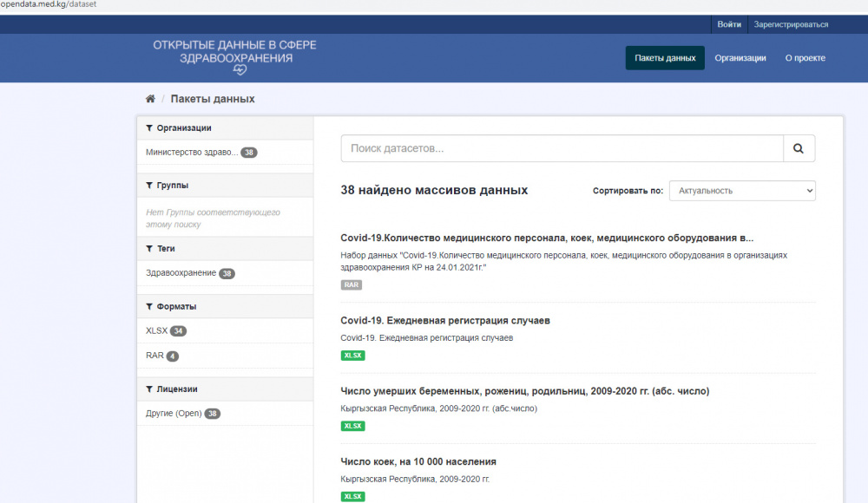
Task: Click the magnifier icon to search datasets
Action: click(798, 147)
